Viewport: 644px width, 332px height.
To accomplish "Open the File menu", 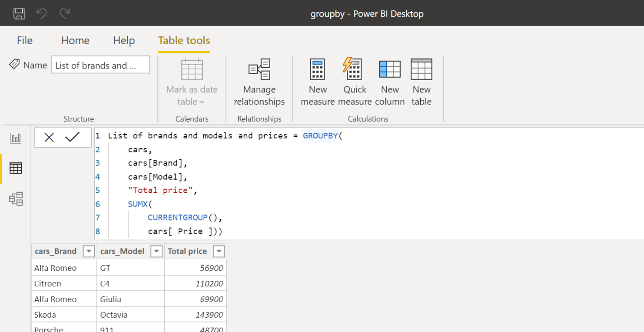I will pos(25,40).
